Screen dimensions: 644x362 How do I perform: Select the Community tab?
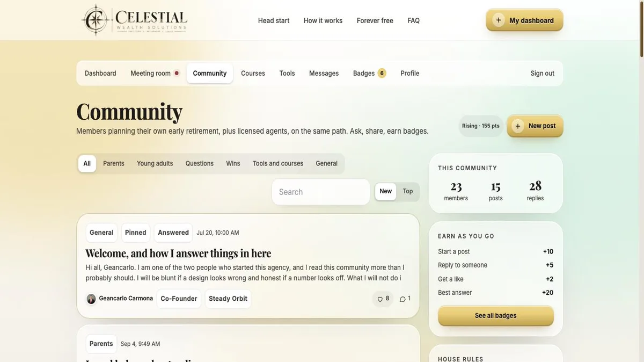[210, 73]
